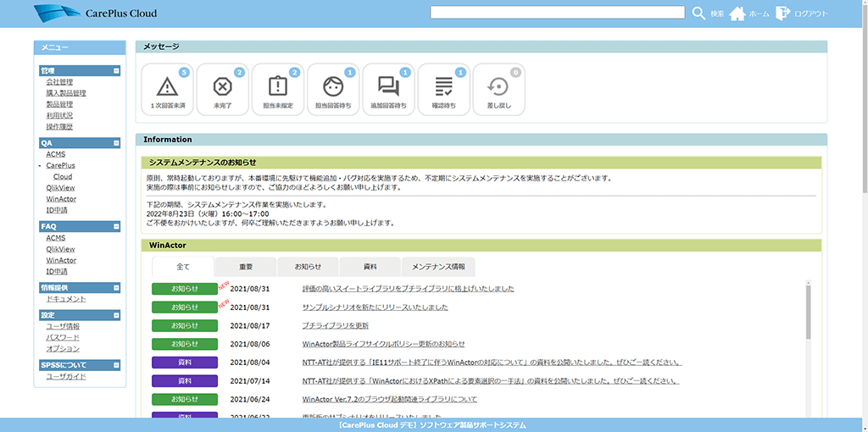Image resolution: width=868 pixels, height=432 pixels.
Task: Go to home via house icon
Action: [x=737, y=14]
